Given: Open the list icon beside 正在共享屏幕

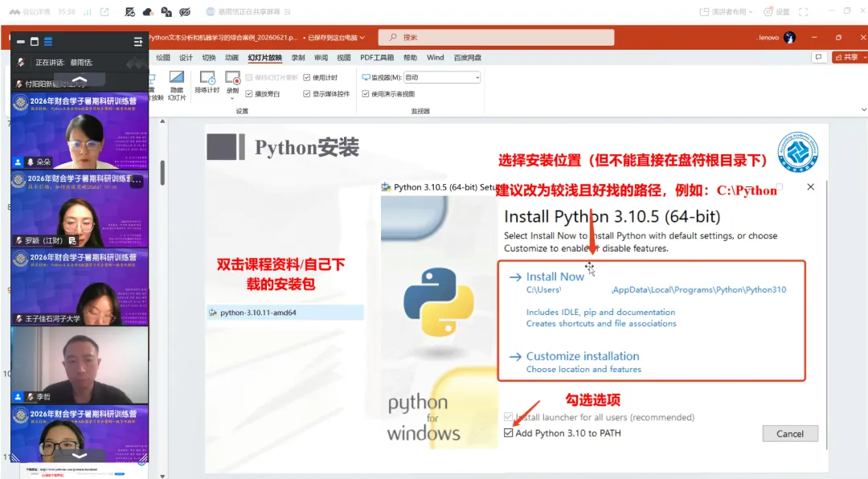Looking at the screenshot, I should pos(287,11).
